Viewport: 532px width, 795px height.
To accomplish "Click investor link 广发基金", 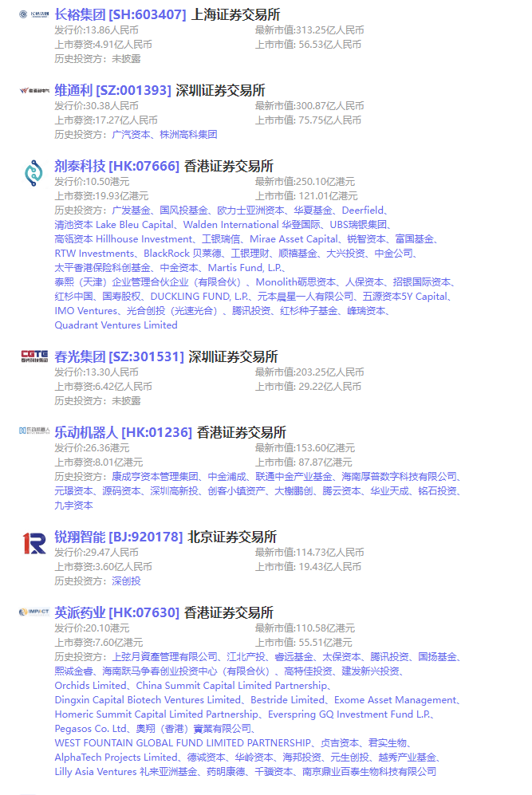I will click(x=131, y=211).
